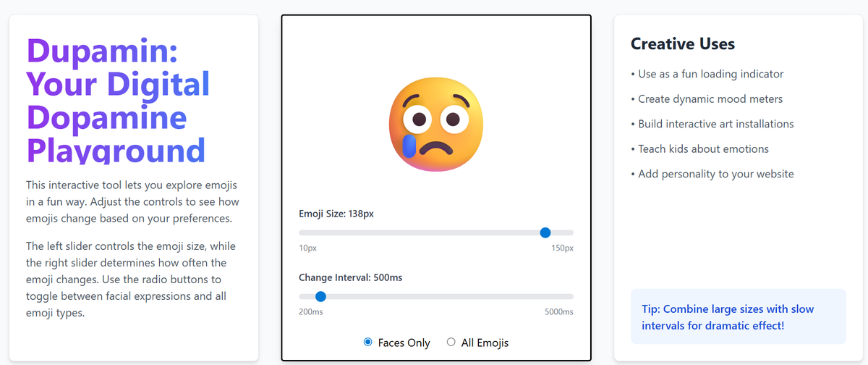Image resolution: width=868 pixels, height=365 pixels.
Task: Select the All Emojis radio button
Action: click(451, 342)
